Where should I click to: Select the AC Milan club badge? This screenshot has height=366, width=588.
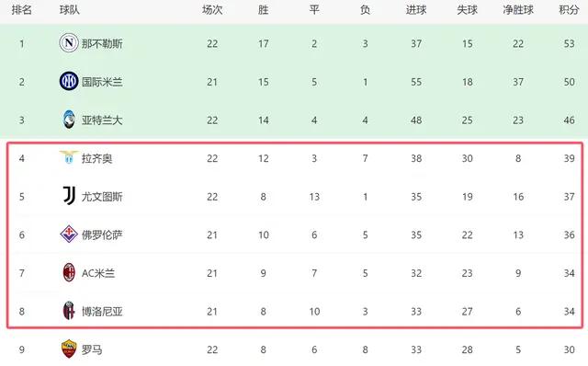click(69, 272)
